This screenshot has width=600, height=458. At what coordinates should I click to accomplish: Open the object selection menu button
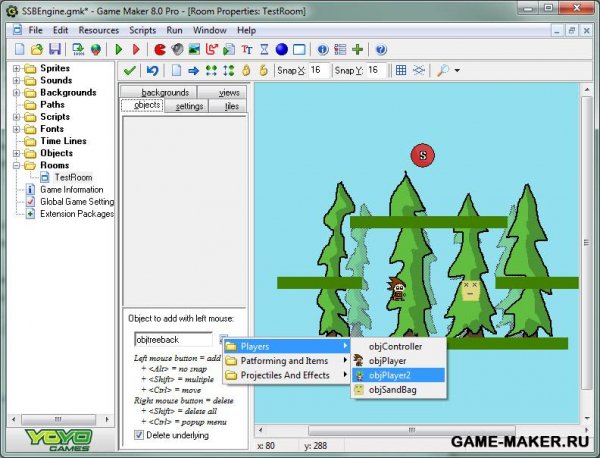click(x=222, y=338)
